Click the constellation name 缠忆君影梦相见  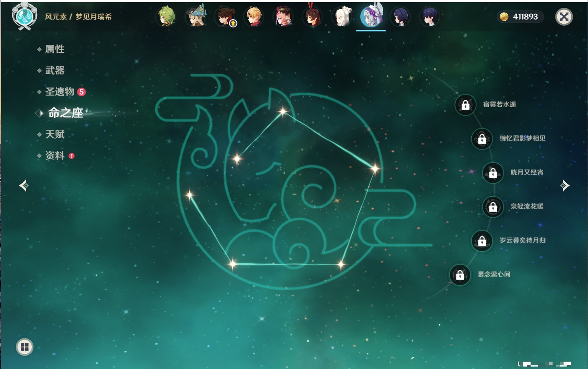point(522,138)
